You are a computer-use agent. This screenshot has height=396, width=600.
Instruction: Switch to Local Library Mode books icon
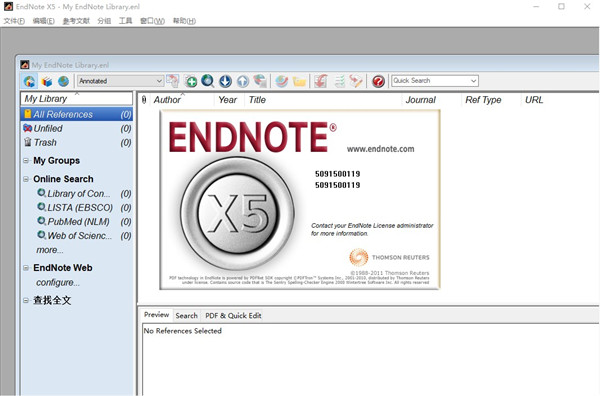coord(47,81)
